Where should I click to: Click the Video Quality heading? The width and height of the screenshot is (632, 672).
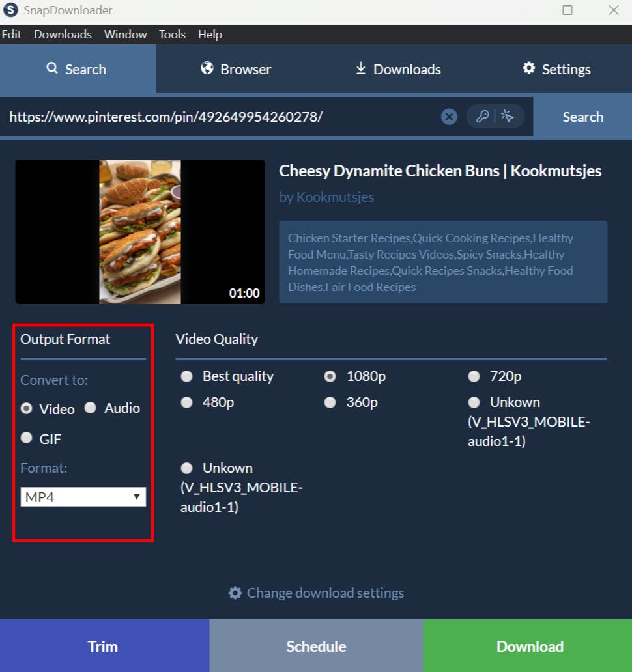[216, 339]
